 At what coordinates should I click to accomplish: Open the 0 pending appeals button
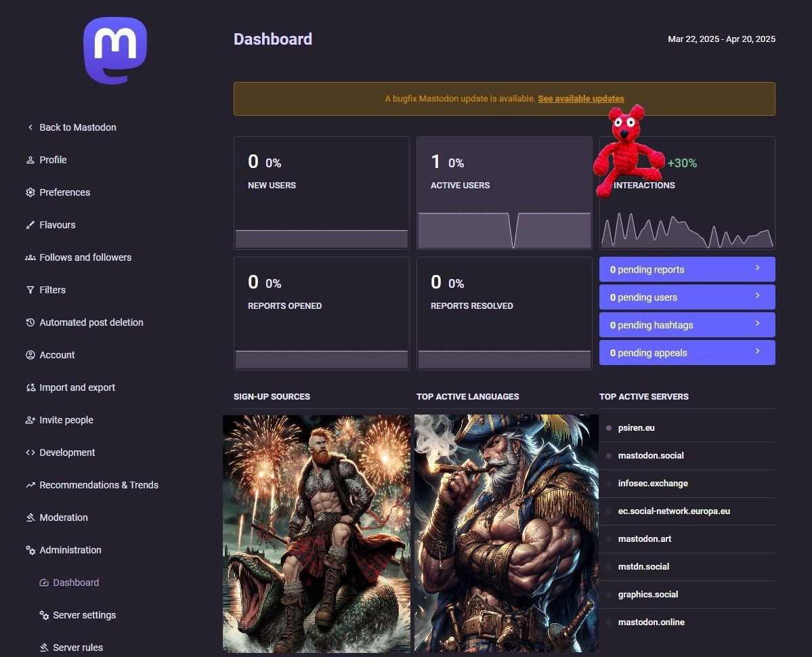[687, 353]
